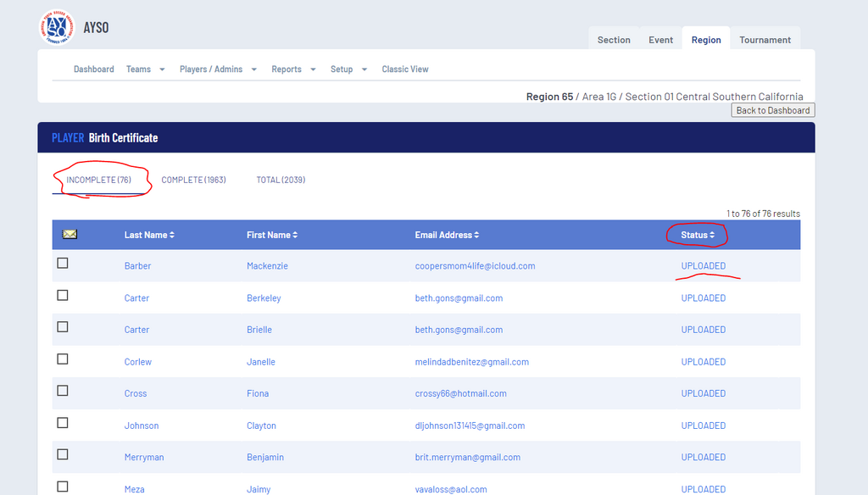Sort by Last Name column arrows
The image size is (868, 495).
[x=172, y=235]
